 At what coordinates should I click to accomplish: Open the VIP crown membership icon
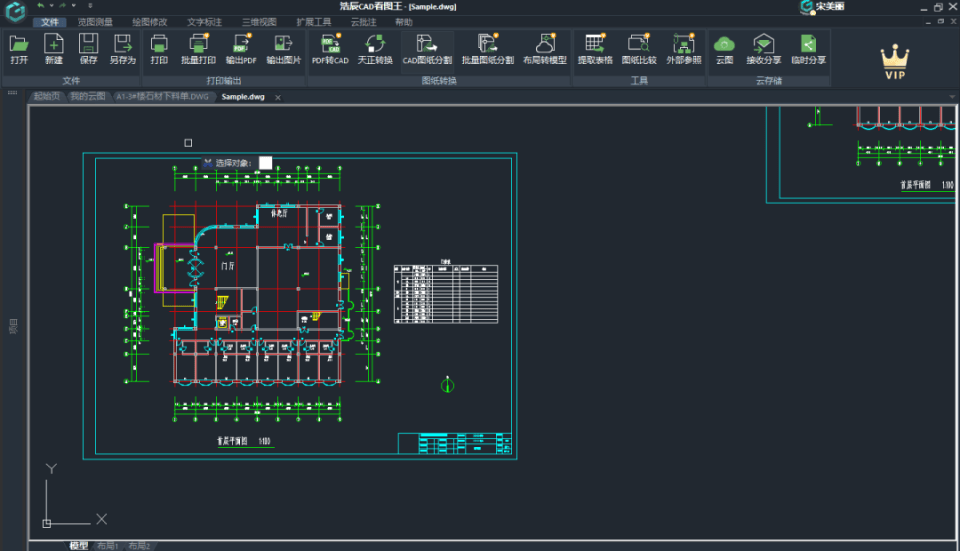894,61
